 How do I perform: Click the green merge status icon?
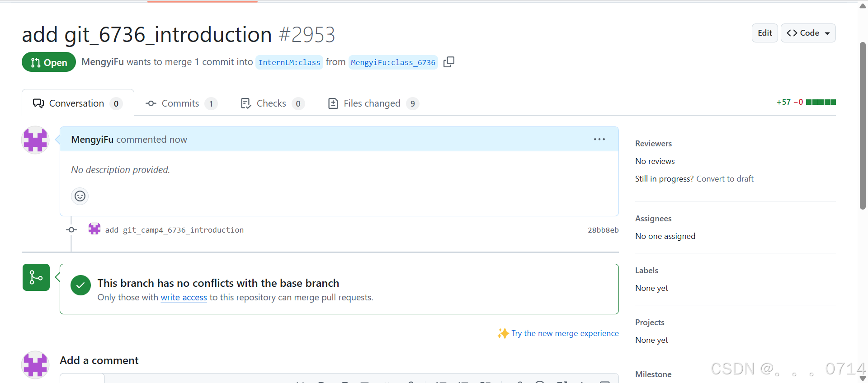point(36,277)
